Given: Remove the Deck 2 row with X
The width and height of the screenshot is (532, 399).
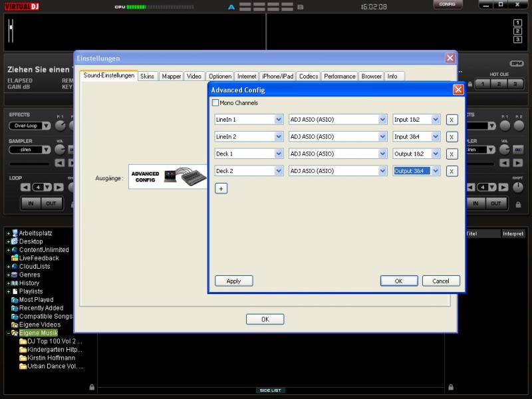Looking at the screenshot, I should click(x=452, y=172).
